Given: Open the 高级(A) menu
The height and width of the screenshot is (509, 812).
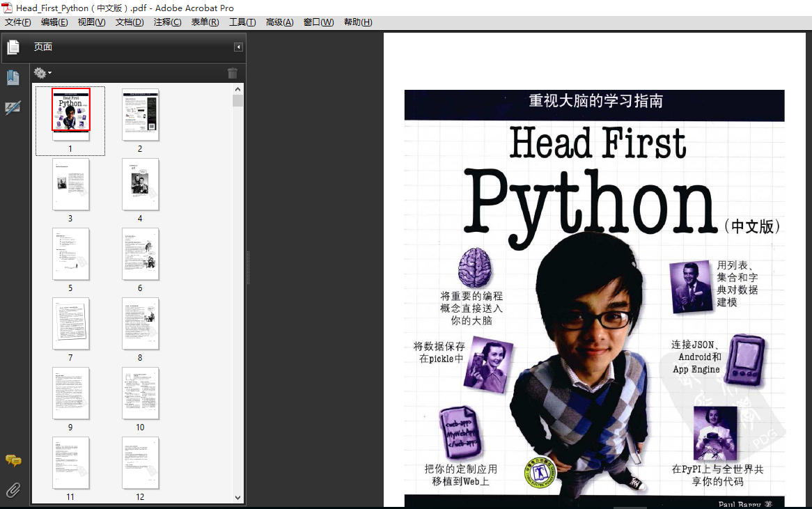Looking at the screenshot, I should (x=280, y=22).
